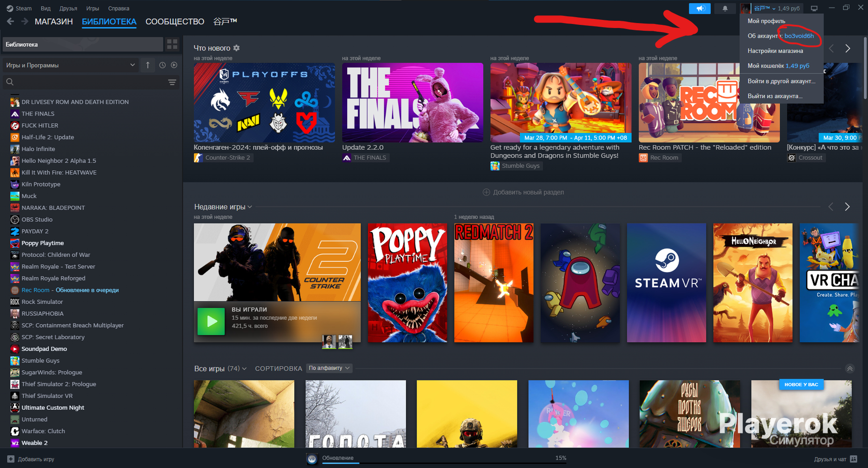Open the SteamVR download icon in bottom bar

pyautogui.click(x=312, y=459)
